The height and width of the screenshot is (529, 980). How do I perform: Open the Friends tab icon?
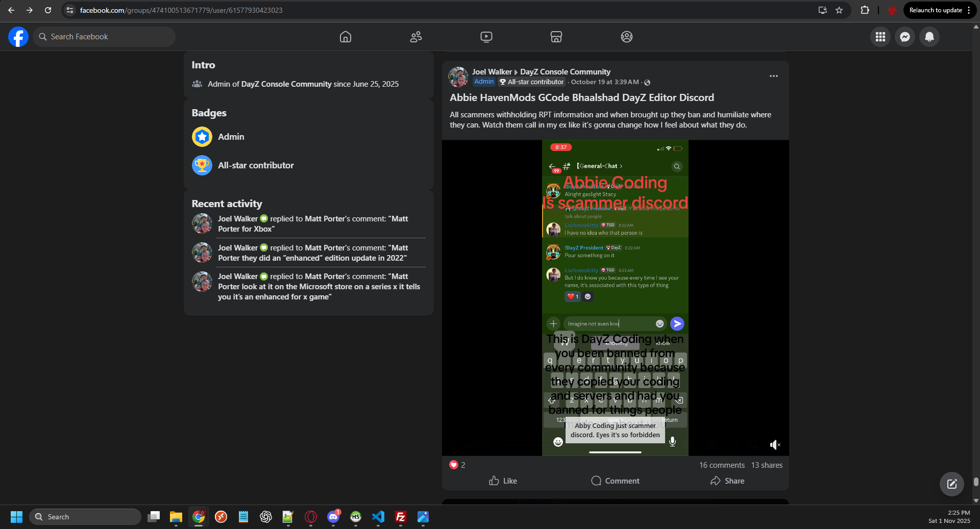point(416,37)
